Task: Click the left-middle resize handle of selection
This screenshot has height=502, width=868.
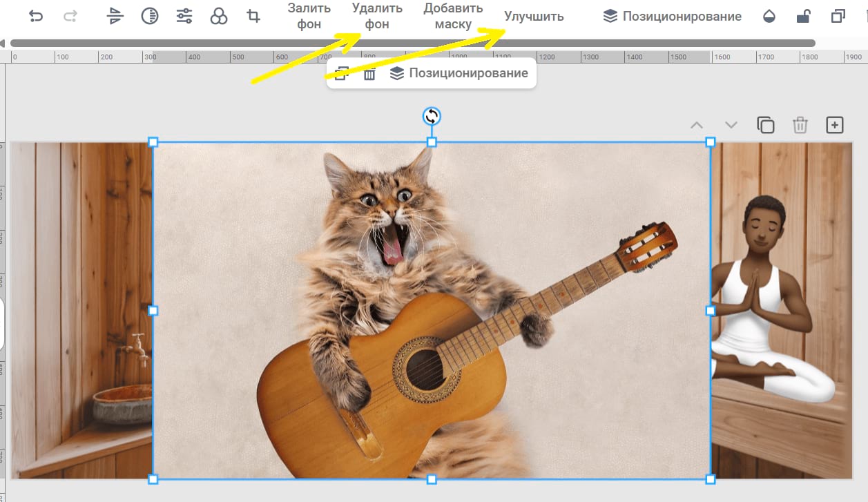Action: coord(153,311)
